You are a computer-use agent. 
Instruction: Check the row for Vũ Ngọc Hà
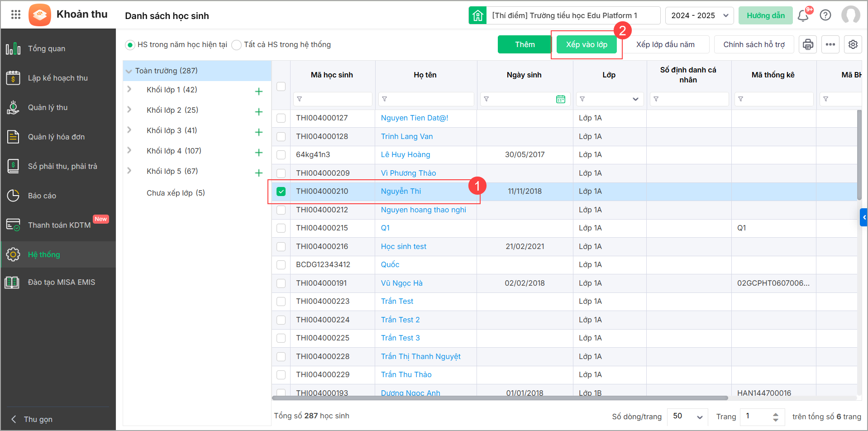tap(281, 283)
